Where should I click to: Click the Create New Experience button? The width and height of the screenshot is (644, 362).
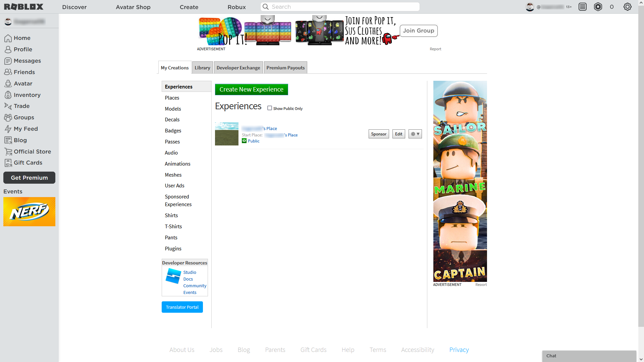click(x=251, y=89)
